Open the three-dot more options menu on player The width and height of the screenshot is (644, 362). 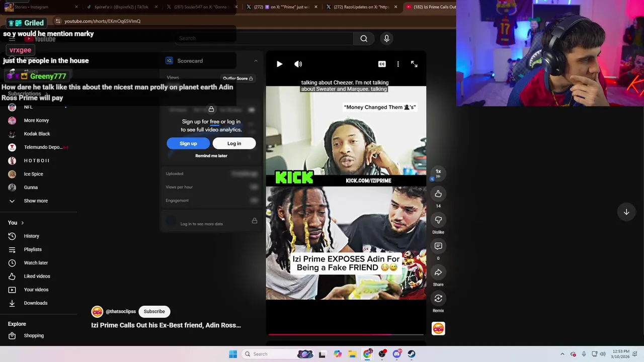398,64
